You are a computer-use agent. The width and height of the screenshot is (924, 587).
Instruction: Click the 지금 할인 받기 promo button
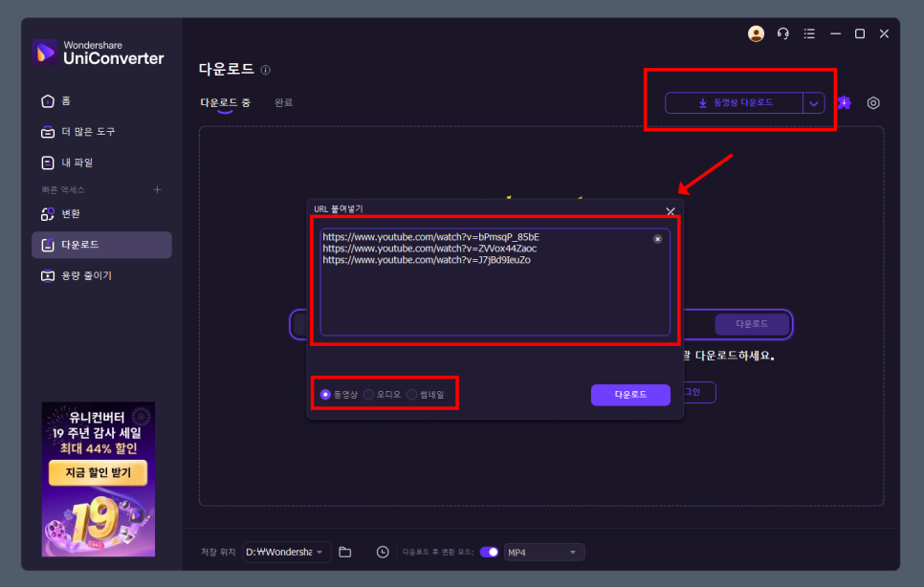pos(98,473)
